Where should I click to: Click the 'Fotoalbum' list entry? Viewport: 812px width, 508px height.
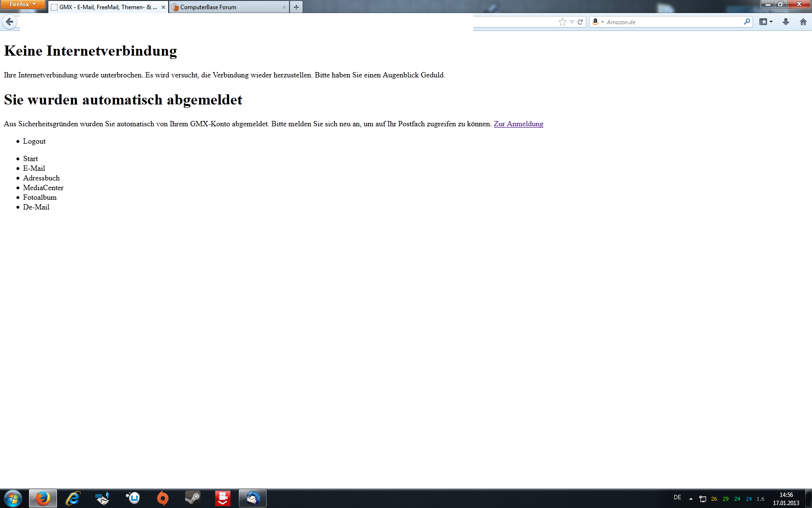[40, 197]
